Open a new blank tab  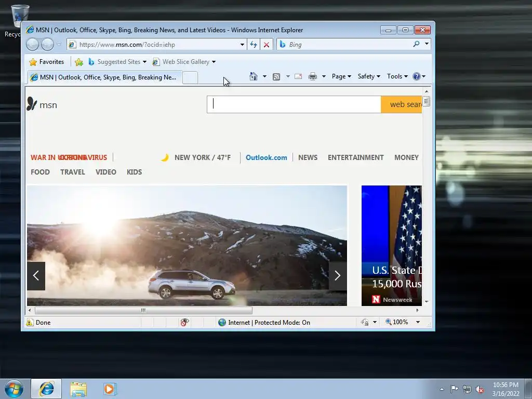click(x=190, y=78)
